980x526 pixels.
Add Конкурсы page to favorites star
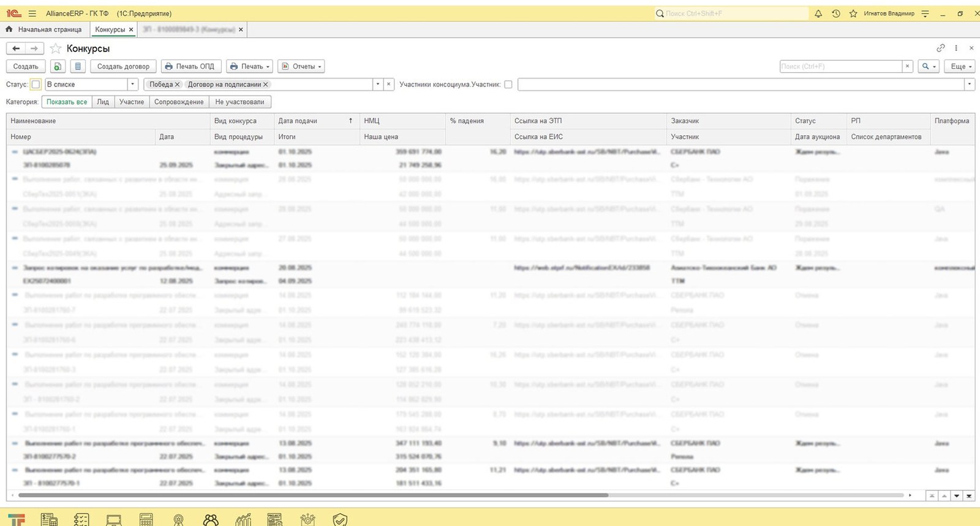(x=56, y=48)
